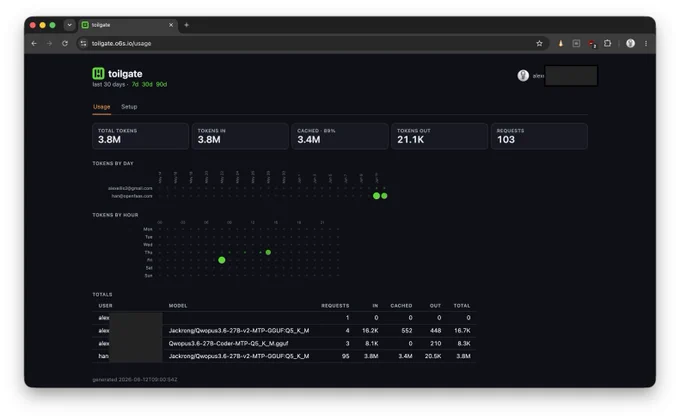Select the 30d time range link

point(147,84)
